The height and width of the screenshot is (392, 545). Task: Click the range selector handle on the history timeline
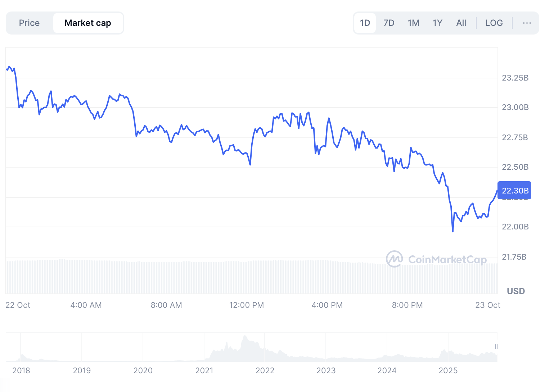point(497,347)
